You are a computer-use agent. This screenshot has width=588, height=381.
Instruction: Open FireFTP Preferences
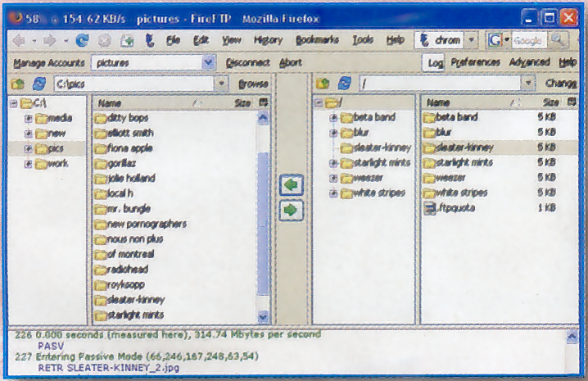tap(475, 62)
